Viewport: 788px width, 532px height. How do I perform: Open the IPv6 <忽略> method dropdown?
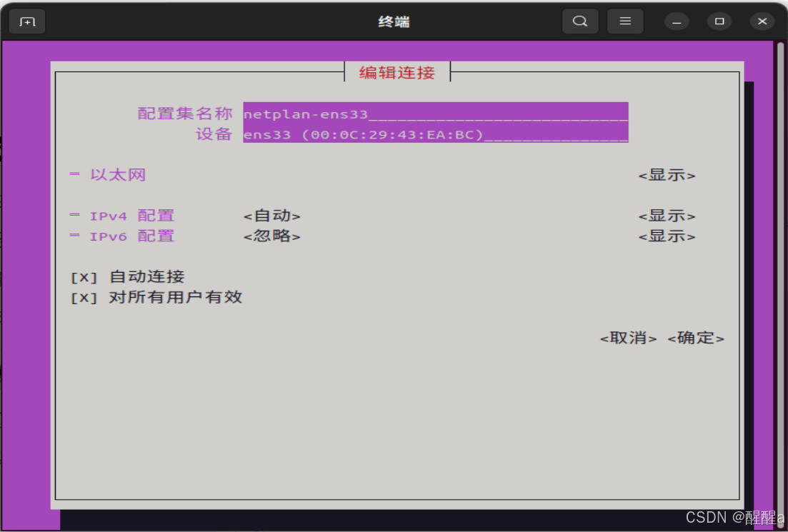(272, 236)
